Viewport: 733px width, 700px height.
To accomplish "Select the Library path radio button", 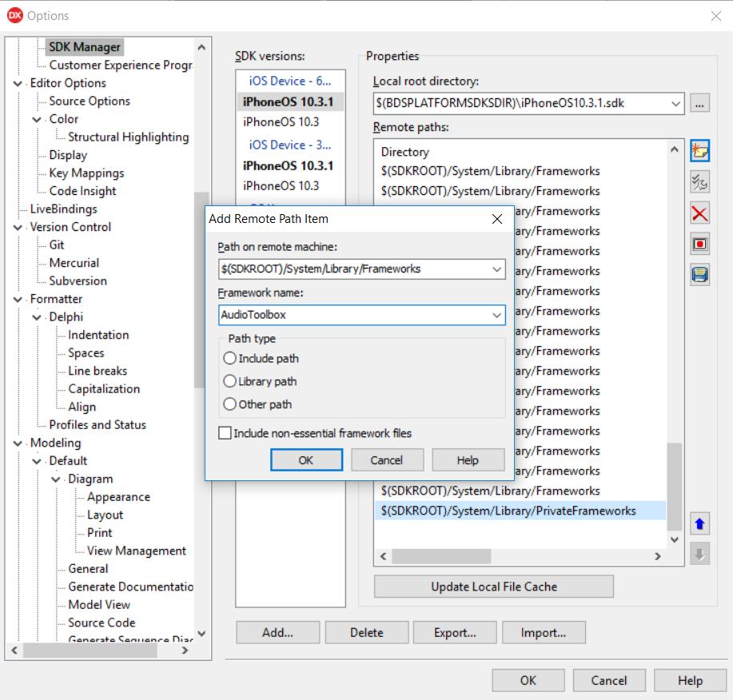I will coord(229,381).
